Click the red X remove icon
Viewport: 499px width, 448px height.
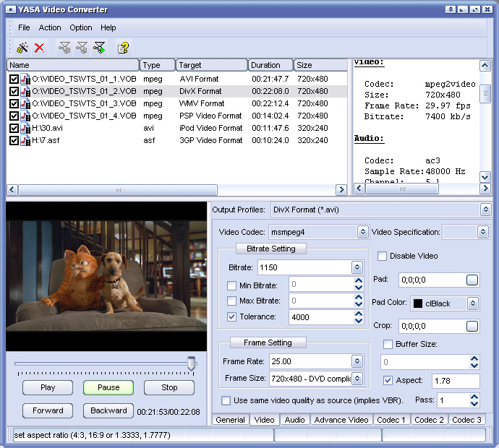[x=40, y=48]
